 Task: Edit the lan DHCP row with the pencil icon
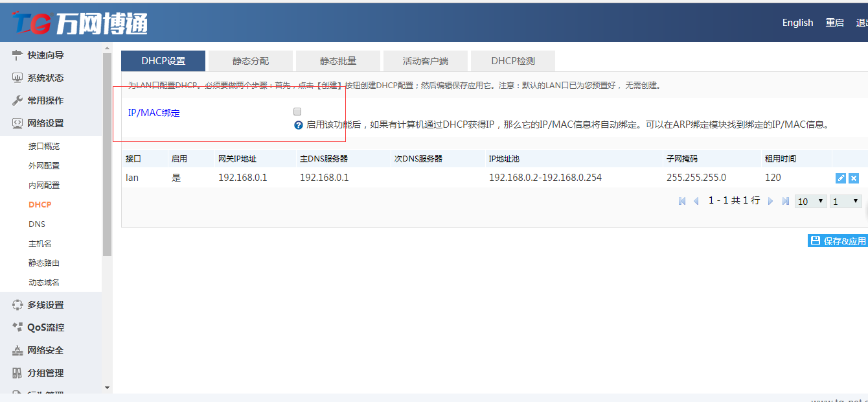pyautogui.click(x=841, y=178)
